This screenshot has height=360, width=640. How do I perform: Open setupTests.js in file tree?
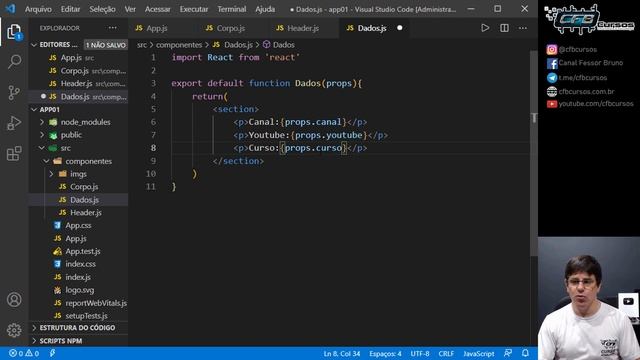87,316
